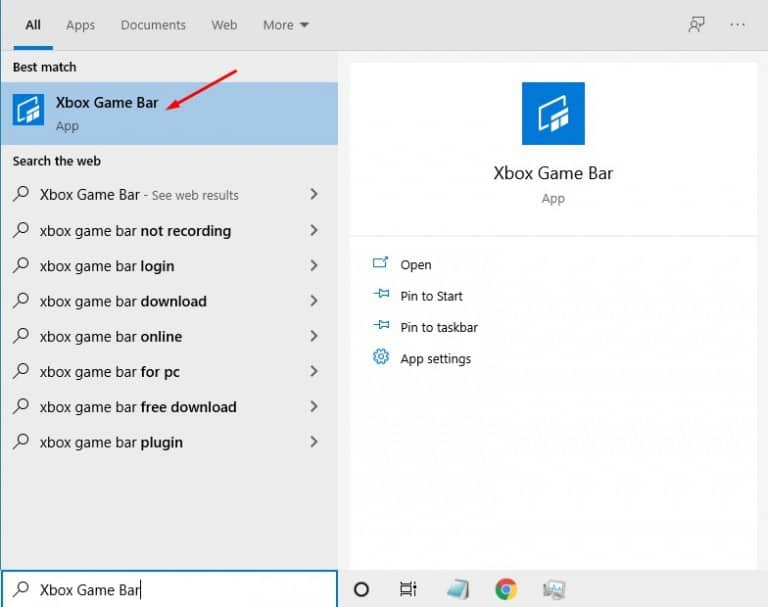Expand the More filter dropdown

click(286, 25)
